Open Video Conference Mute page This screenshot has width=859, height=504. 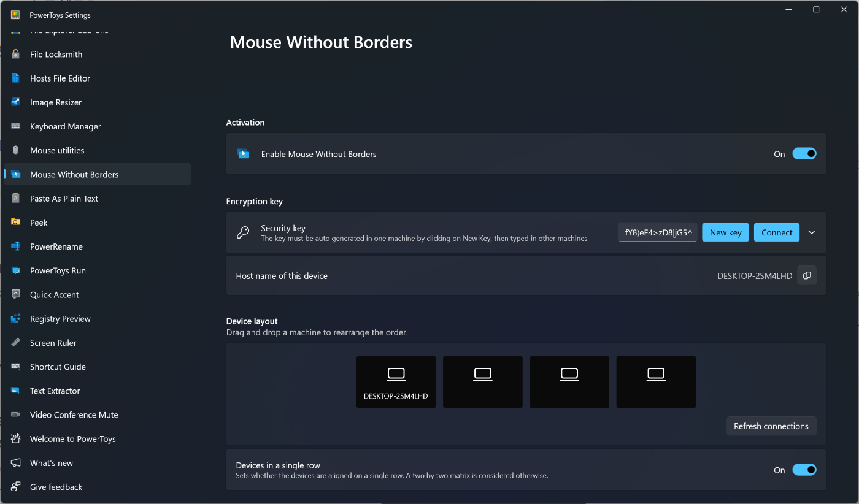(98, 415)
